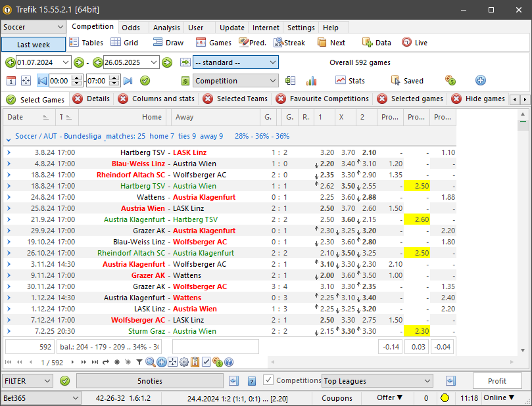Click the Streak toolbar icon
This screenshot has height=406, width=532.
click(x=288, y=43)
